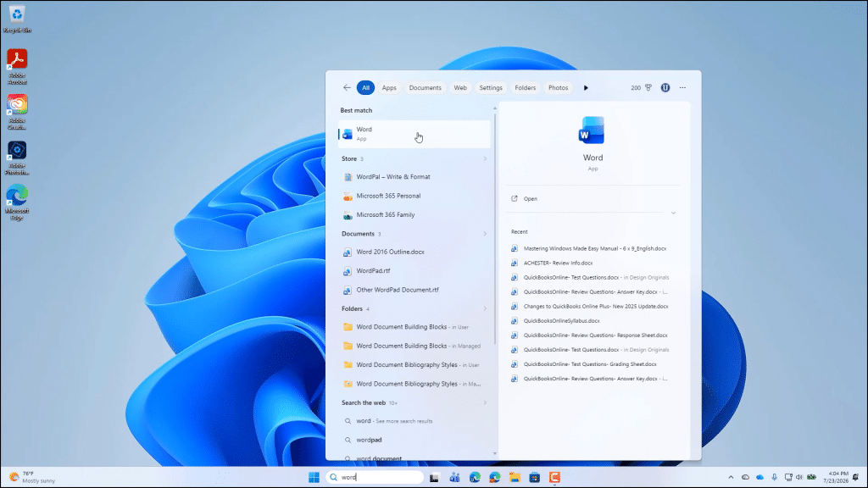Open the weather widget showing 76°F
This screenshot has width=868, height=488.
[32, 477]
